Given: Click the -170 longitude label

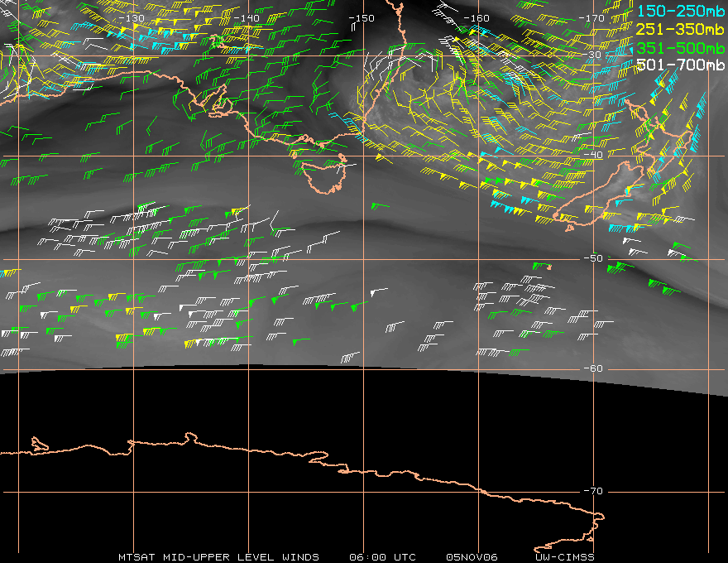Looking at the screenshot, I should click(591, 18).
